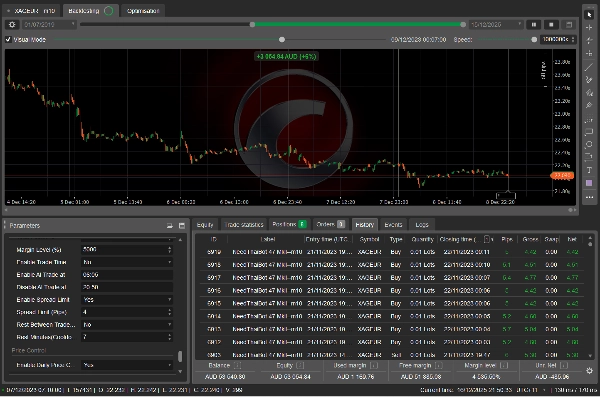Switch to the Optimisation tab
600x397 pixels.
pyautogui.click(x=143, y=11)
